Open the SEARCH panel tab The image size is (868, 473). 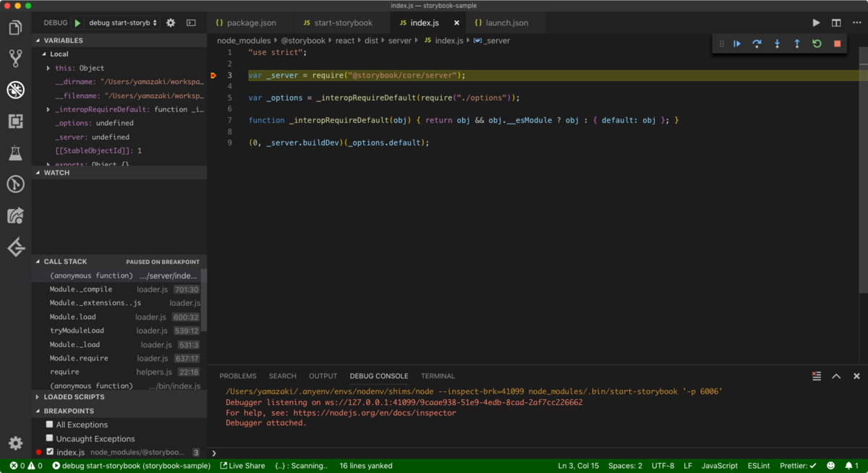click(x=283, y=376)
